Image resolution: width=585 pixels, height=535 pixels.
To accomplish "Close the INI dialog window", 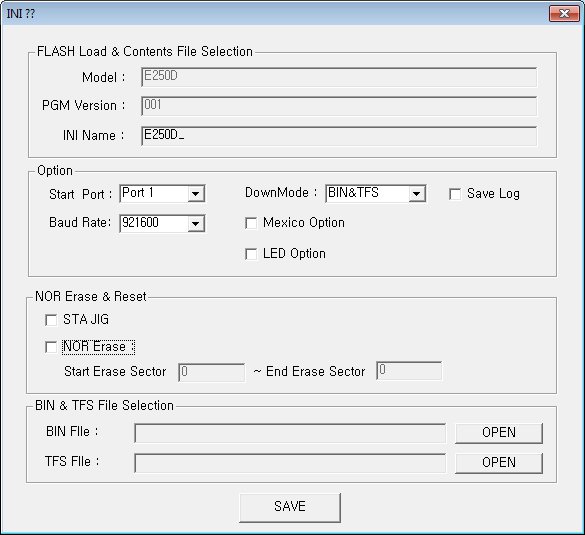I will tap(564, 14).
